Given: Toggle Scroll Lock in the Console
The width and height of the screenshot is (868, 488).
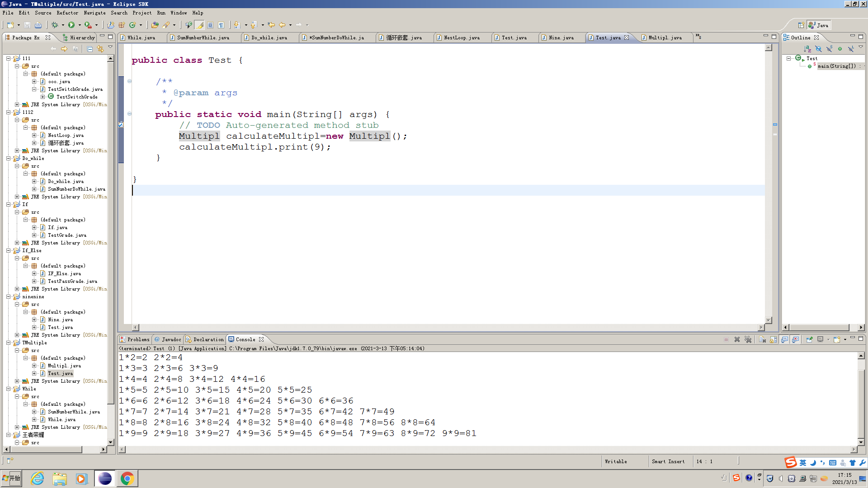Looking at the screenshot, I should tap(773, 340).
